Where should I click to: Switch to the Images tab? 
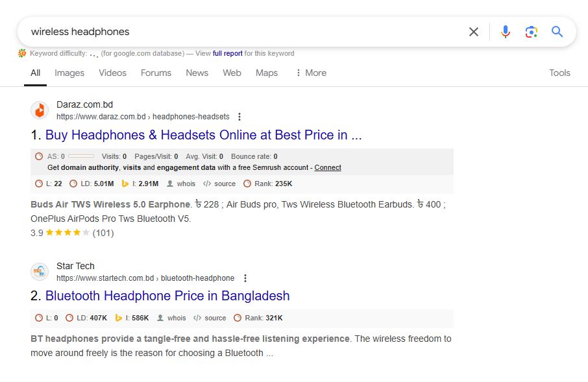coord(69,73)
